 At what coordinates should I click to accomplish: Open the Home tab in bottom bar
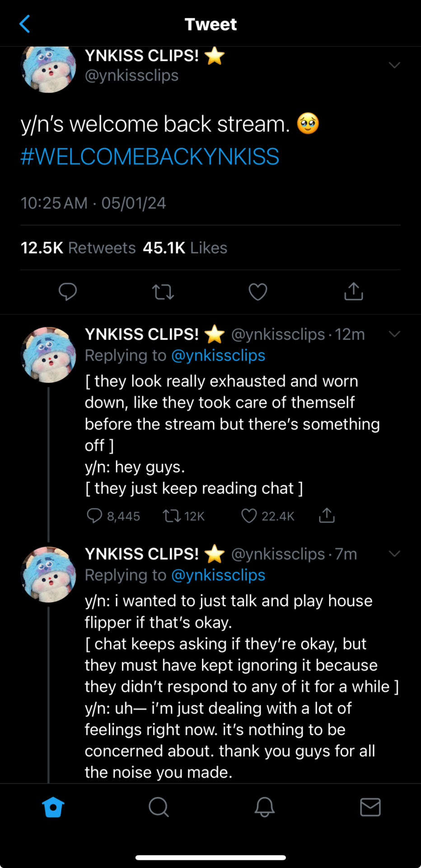tap(53, 807)
